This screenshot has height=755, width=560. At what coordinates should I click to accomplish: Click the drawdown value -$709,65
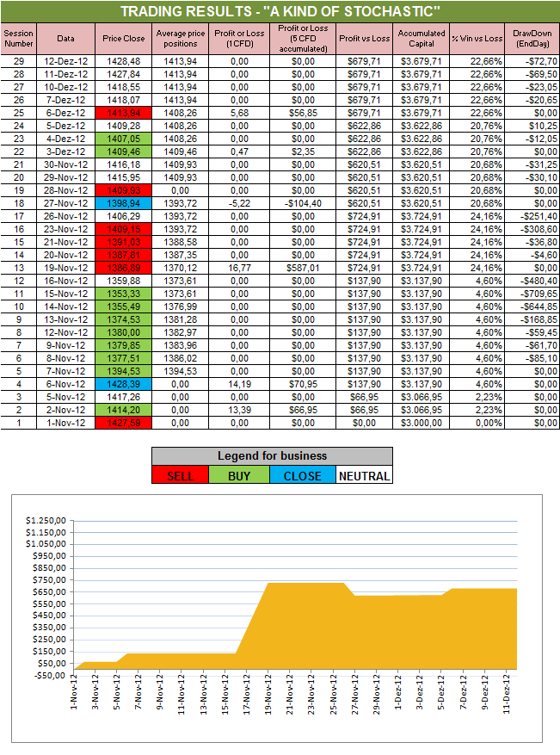point(532,294)
